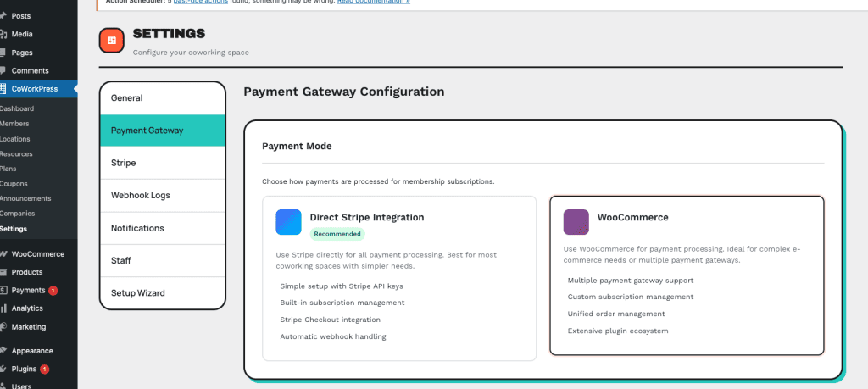868x389 pixels.
Task: Open the Webhook Logs tab
Action: (x=163, y=195)
